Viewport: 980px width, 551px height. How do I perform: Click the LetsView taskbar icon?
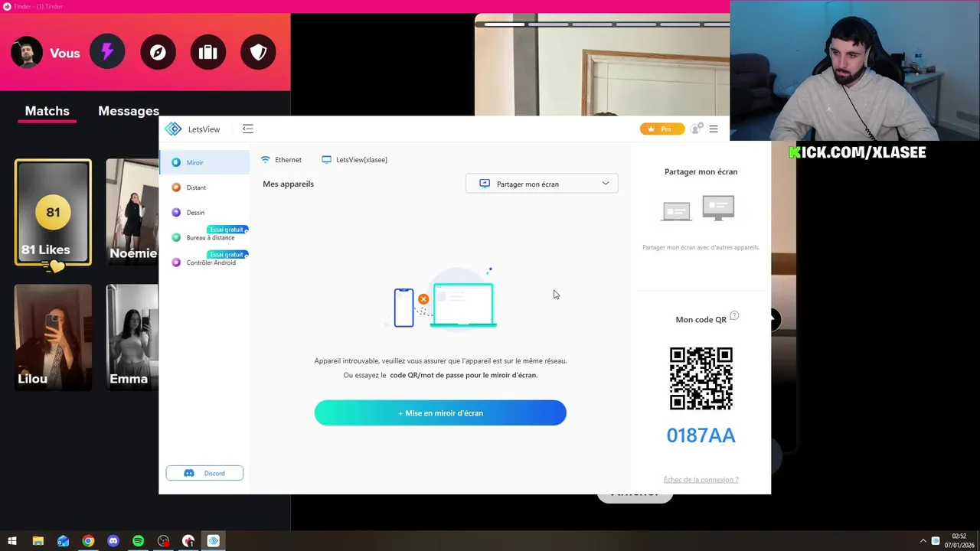[x=214, y=541]
